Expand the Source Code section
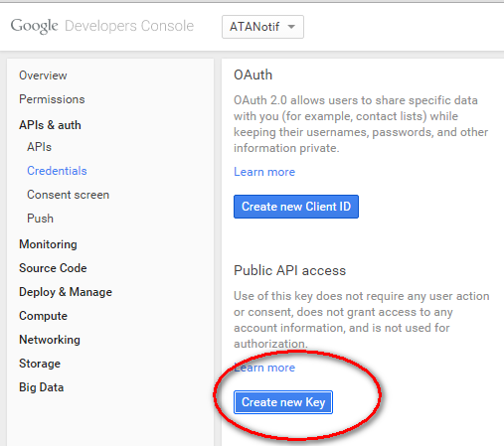 click(53, 268)
